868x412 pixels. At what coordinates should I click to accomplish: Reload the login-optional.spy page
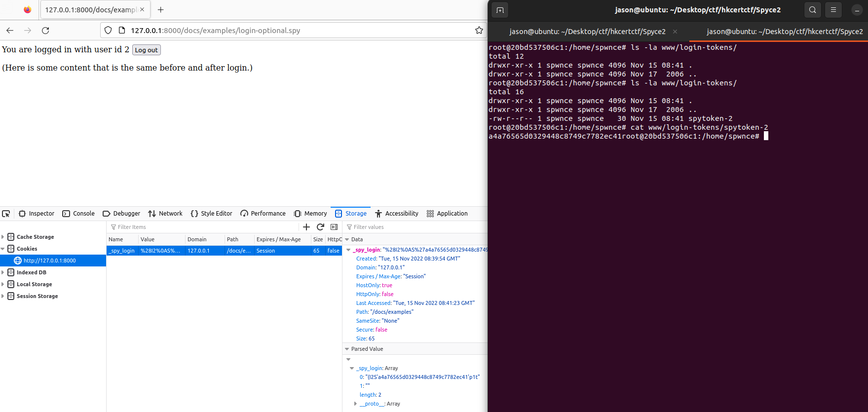coord(45,30)
